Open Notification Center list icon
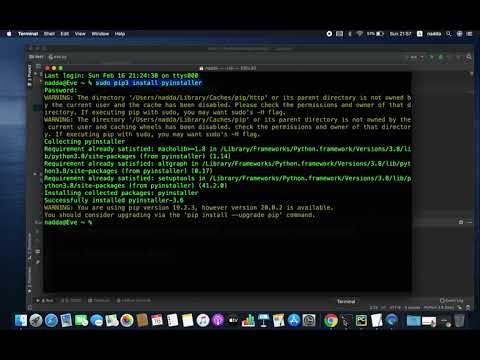Screen dimensions: 480x360 coord(469,34)
